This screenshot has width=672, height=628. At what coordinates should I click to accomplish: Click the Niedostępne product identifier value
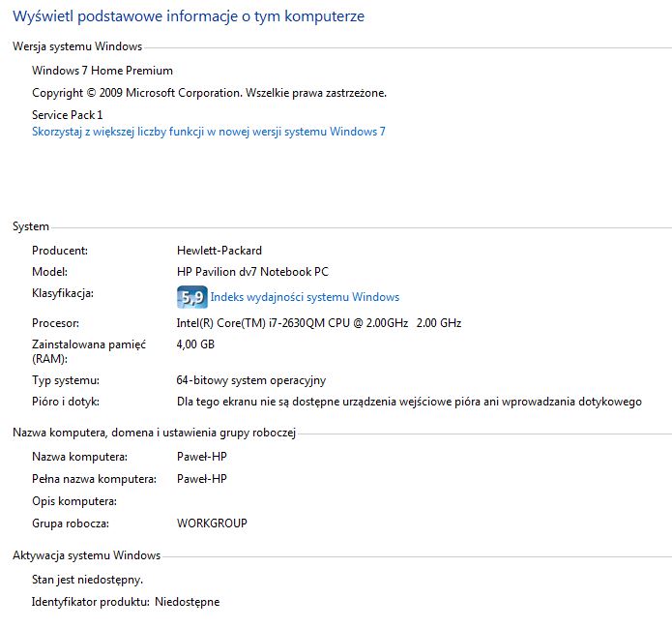tap(187, 602)
